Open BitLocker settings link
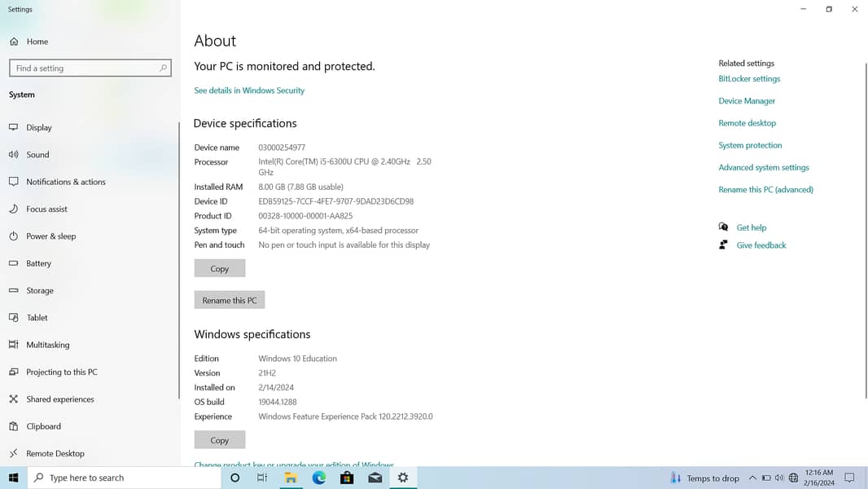This screenshot has width=868, height=489. (749, 79)
